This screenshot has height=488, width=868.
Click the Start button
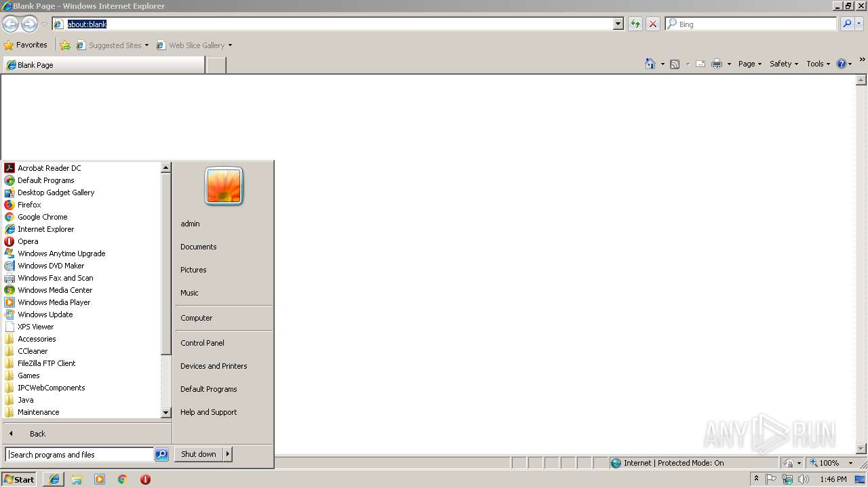pos(19,479)
